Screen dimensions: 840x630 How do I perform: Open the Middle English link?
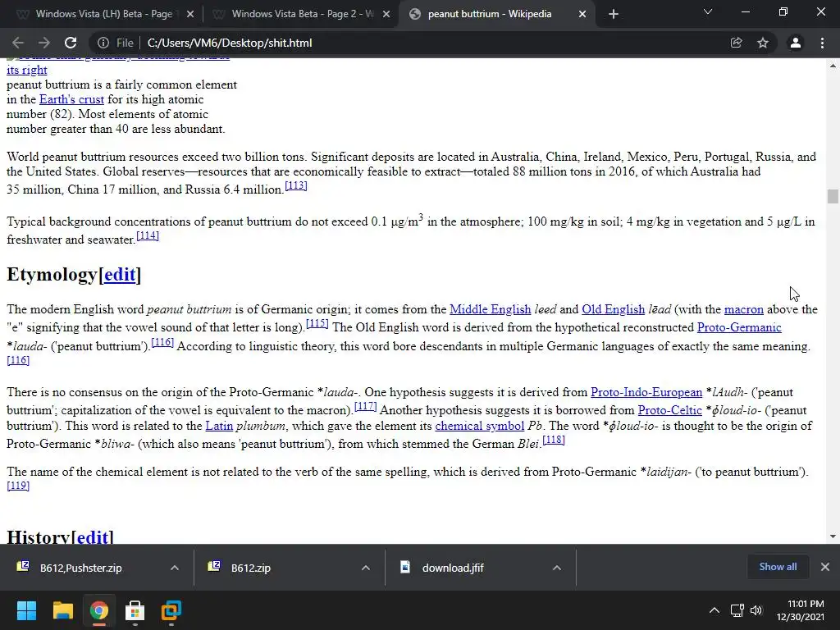click(491, 309)
